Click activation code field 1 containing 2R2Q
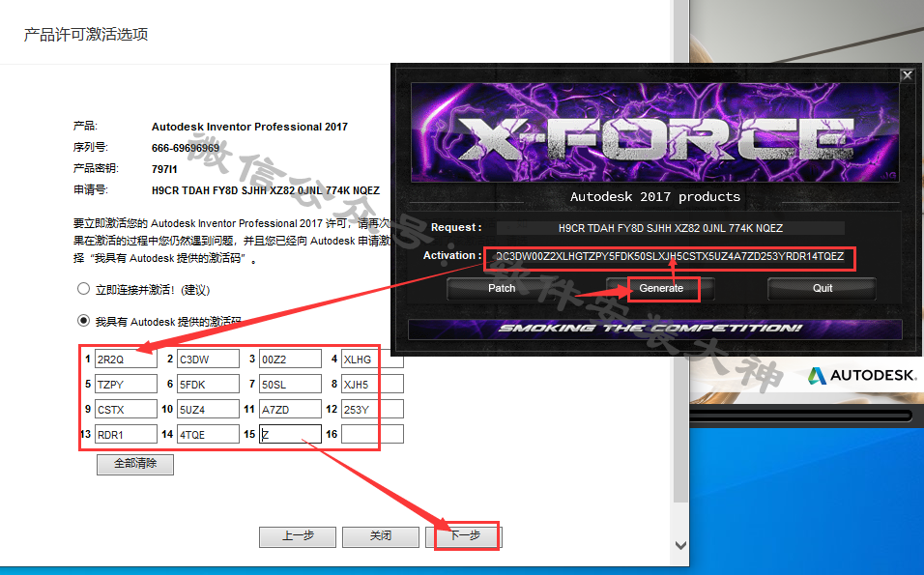924x575 pixels. coord(126,359)
